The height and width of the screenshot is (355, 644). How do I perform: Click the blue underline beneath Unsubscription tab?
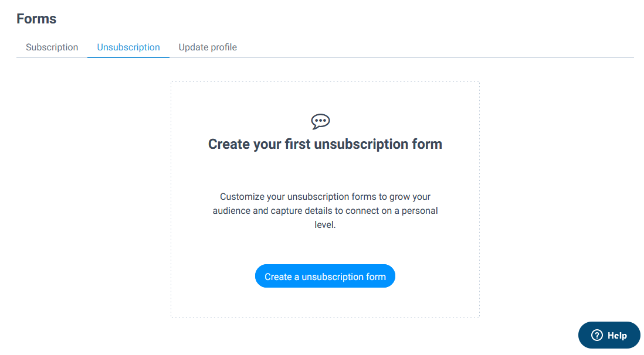(x=128, y=57)
